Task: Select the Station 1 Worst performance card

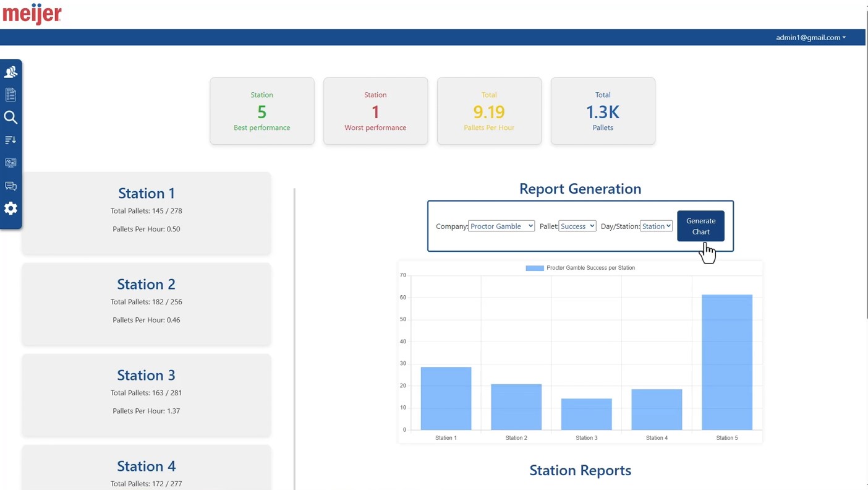Action: point(375,111)
